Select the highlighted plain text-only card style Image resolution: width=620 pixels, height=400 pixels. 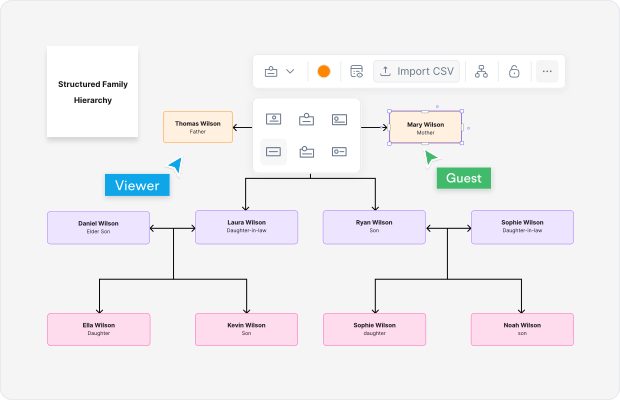tap(273, 152)
